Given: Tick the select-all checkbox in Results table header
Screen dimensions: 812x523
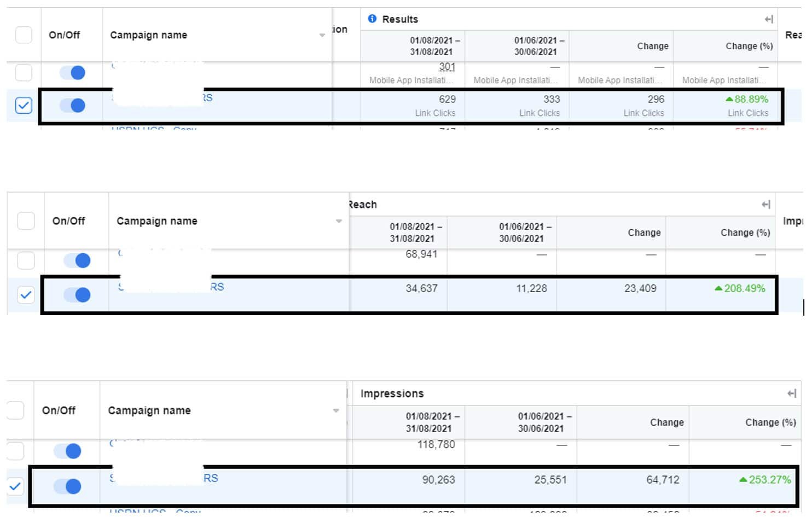Looking at the screenshot, I should click(24, 35).
